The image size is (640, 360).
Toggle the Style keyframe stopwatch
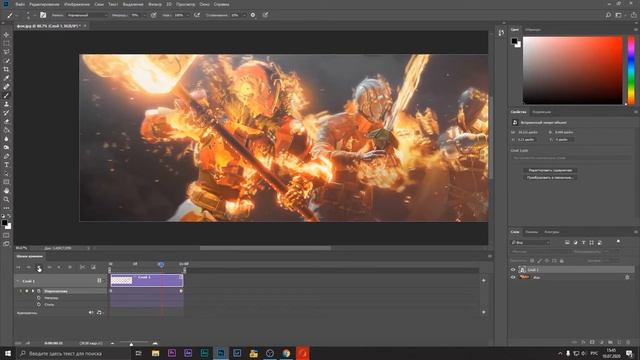[x=39, y=304]
